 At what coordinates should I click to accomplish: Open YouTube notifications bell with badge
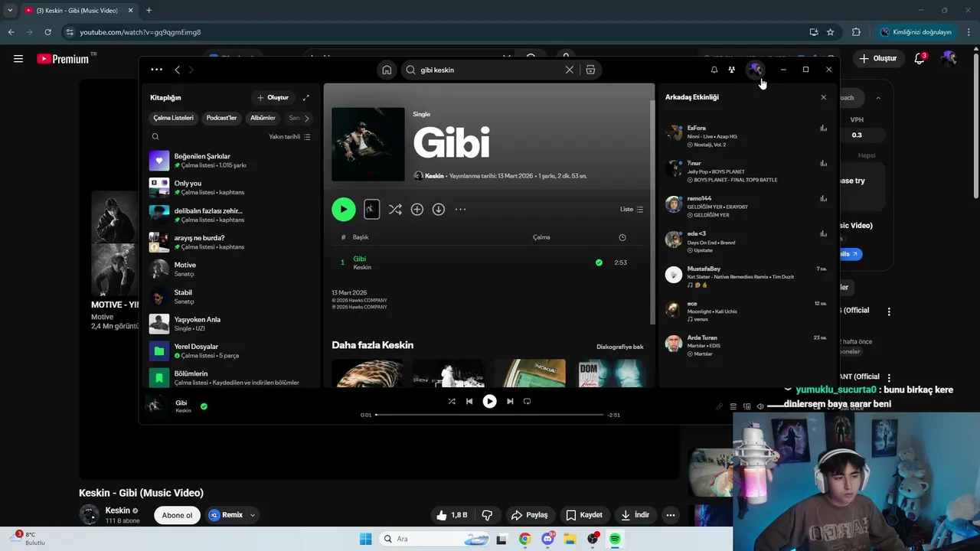(x=920, y=59)
